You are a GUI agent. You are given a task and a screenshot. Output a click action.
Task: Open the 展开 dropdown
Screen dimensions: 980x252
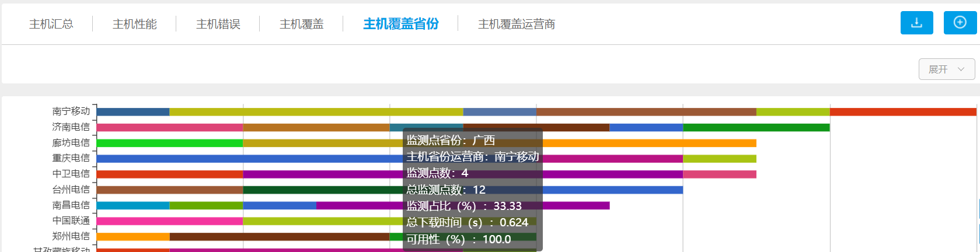pyautogui.click(x=946, y=69)
